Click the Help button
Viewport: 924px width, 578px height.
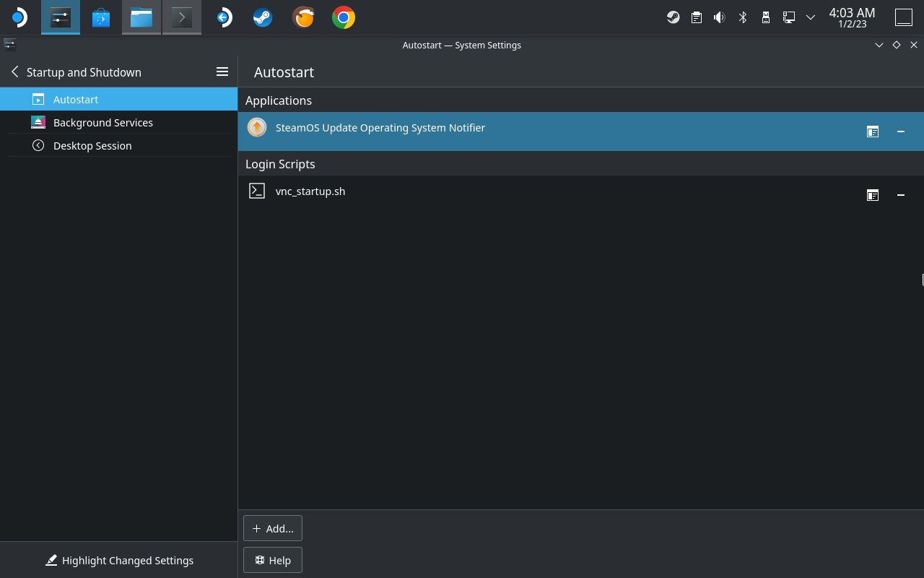[273, 560]
